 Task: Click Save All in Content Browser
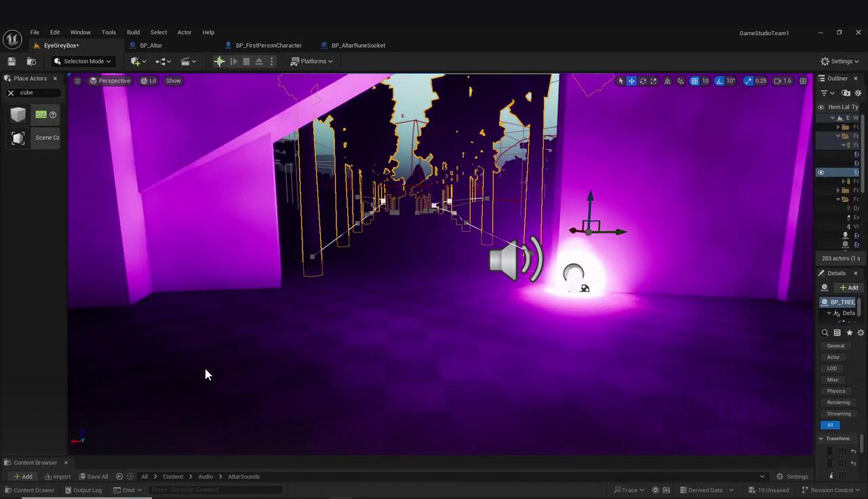click(x=94, y=477)
